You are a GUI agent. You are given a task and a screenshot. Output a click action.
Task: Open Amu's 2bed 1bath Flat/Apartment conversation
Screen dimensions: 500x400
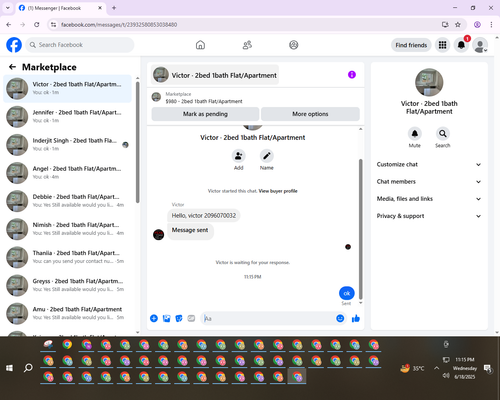pos(67,313)
